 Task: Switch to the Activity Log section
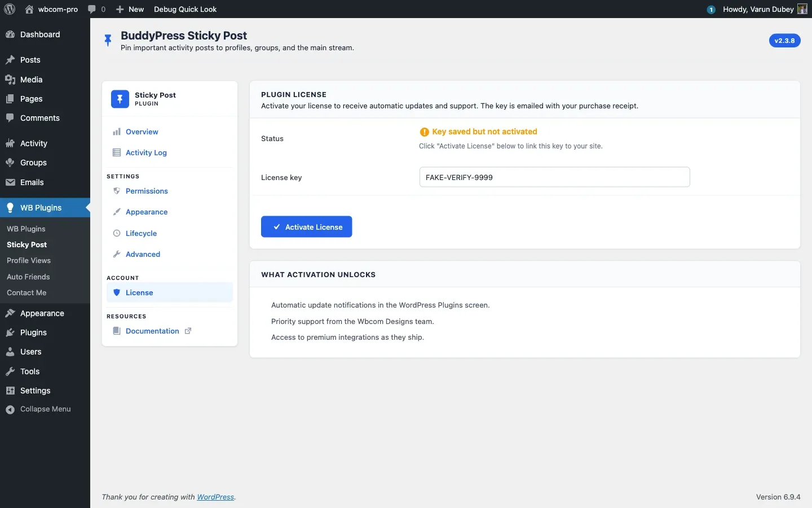170,152
